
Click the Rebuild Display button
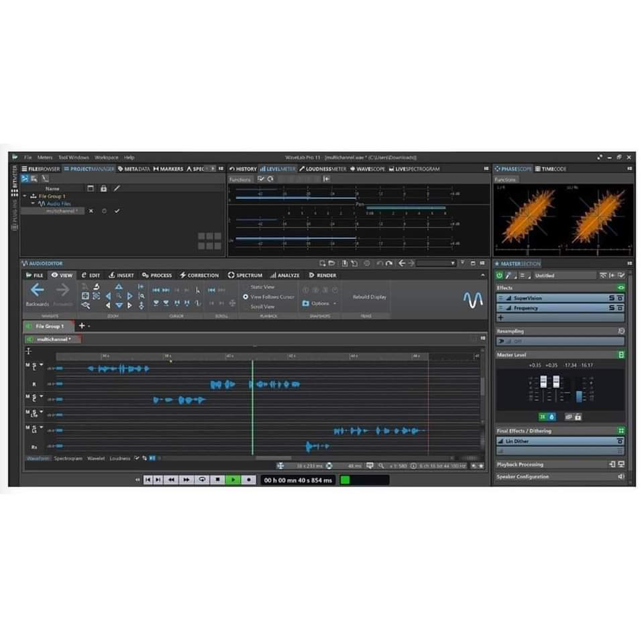point(368,297)
